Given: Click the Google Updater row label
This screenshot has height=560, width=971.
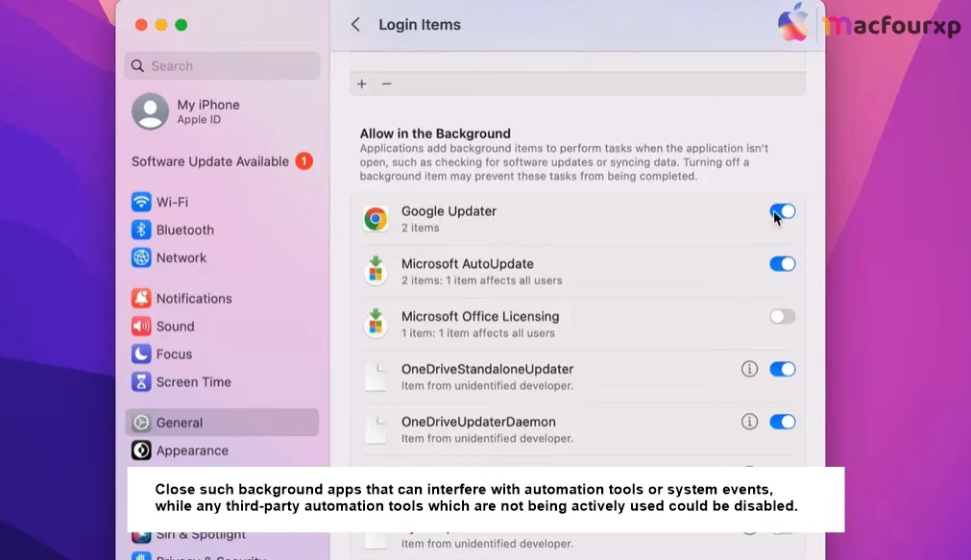Looking at the screenshot, I should [449, 211].
